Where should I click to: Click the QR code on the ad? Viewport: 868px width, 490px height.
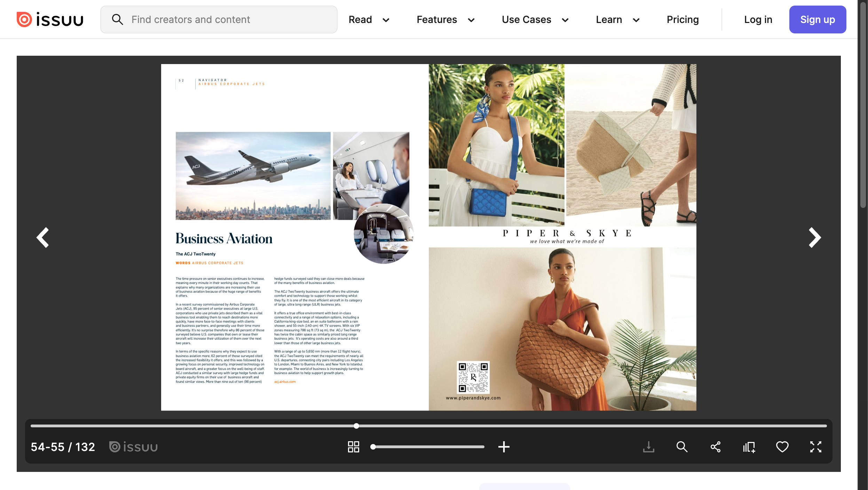[473, 378]
